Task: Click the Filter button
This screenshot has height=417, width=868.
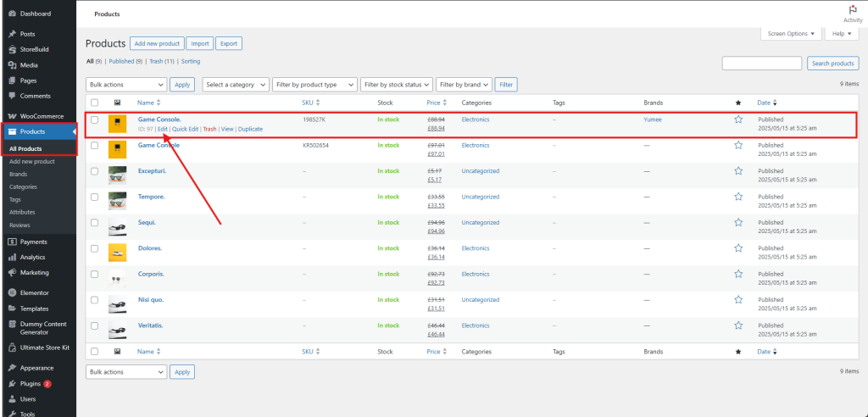Action: pyautogui.click(x=506, y=85)
